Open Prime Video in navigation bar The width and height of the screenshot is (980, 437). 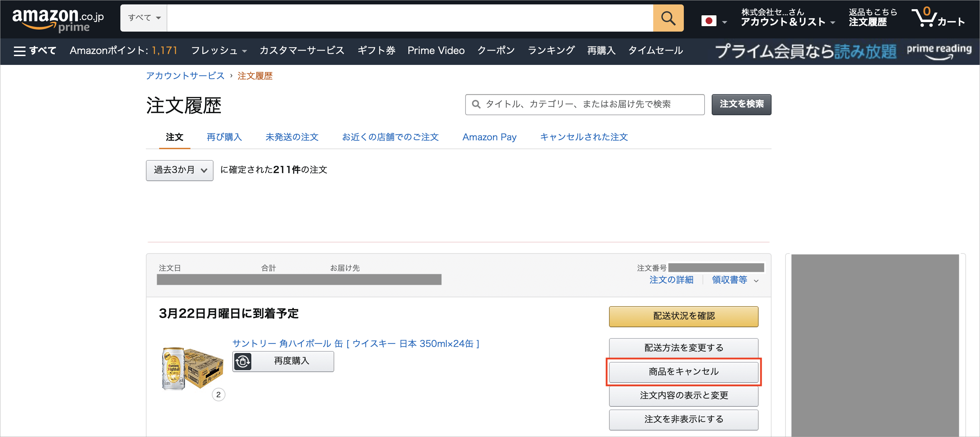click(436, 51)
